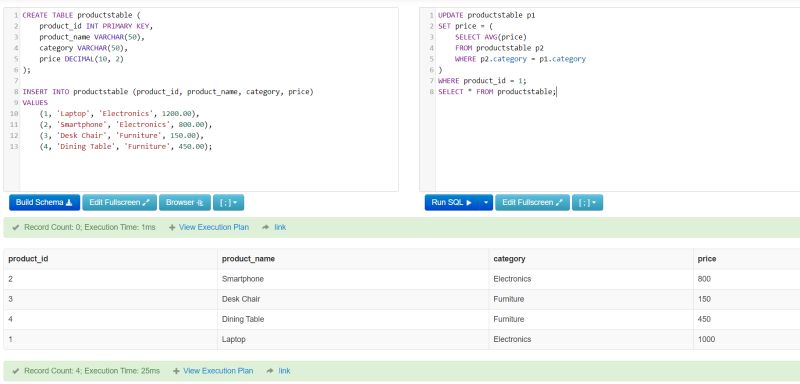Select the Dining Table cell

tap(243, 319)
